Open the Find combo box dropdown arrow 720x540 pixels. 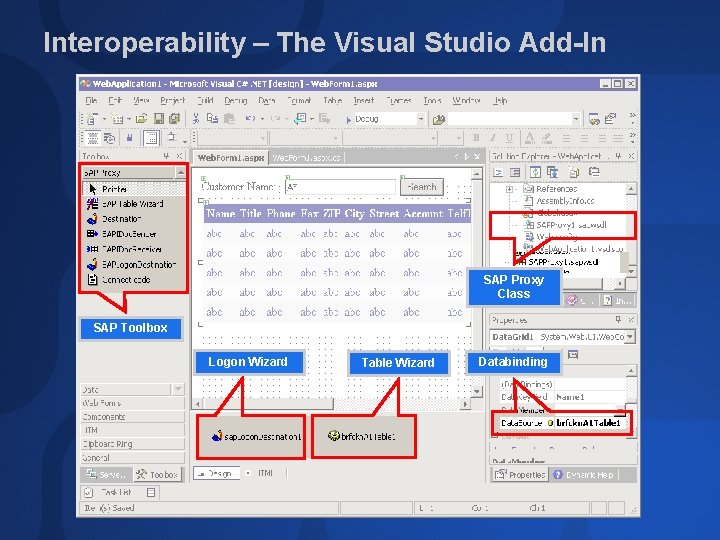[x=575, y=119]
